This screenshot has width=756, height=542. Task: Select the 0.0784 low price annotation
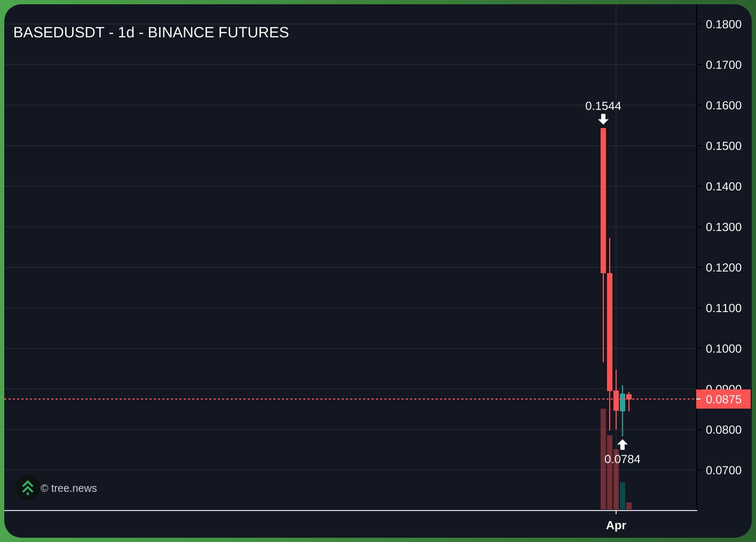click(x=623, y=459)
